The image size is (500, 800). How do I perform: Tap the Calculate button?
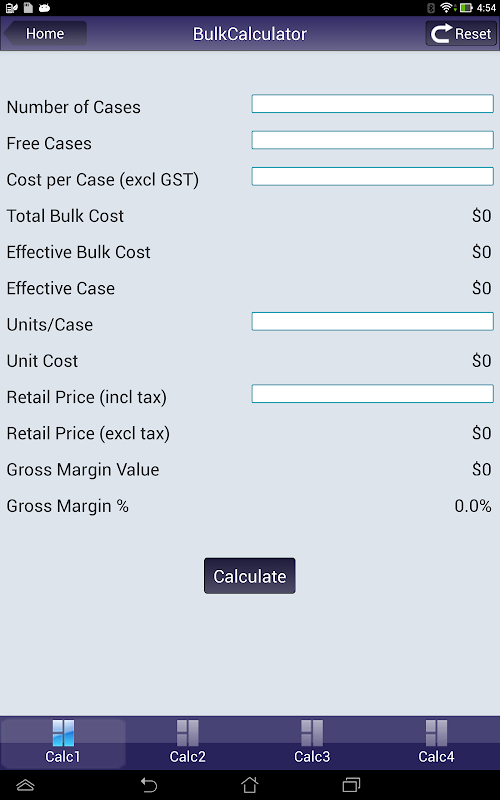coord(249,576)
